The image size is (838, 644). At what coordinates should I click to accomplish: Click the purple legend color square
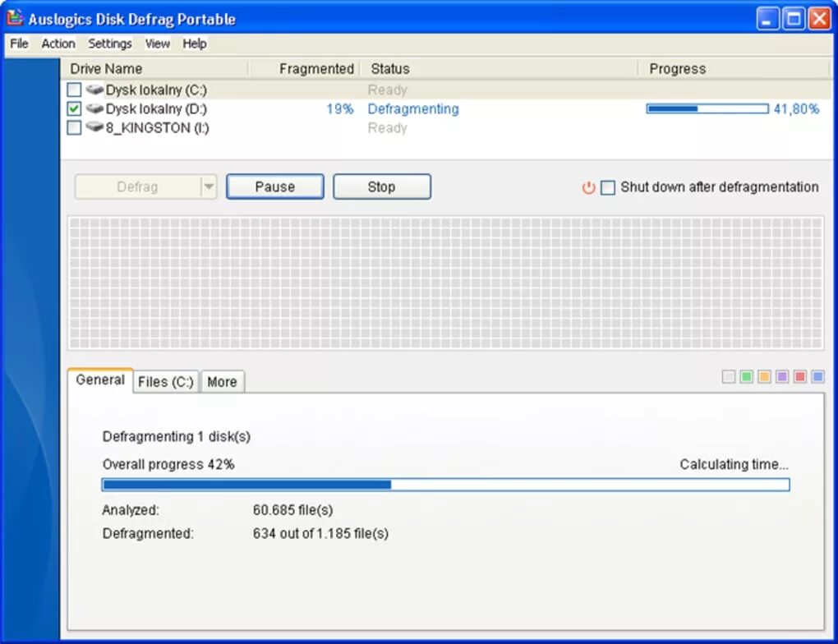click(x=782, y=376)
